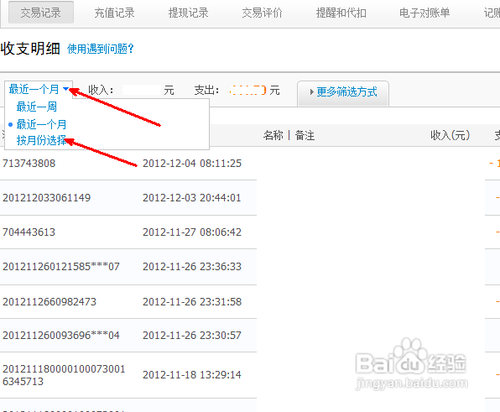Click the 收入 total amount field
This screenshot has width=500, height=412.
pyautogui.click(x=142, y=90)
